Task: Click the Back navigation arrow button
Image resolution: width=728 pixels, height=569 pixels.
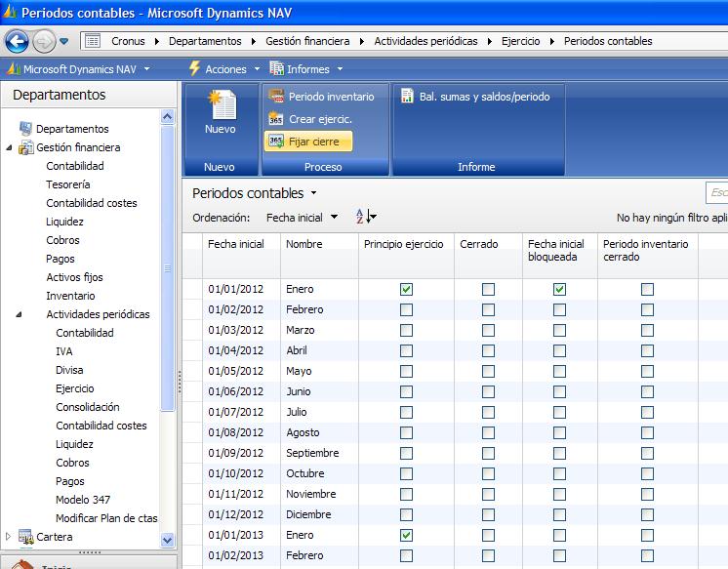Action: click(17, 41)
